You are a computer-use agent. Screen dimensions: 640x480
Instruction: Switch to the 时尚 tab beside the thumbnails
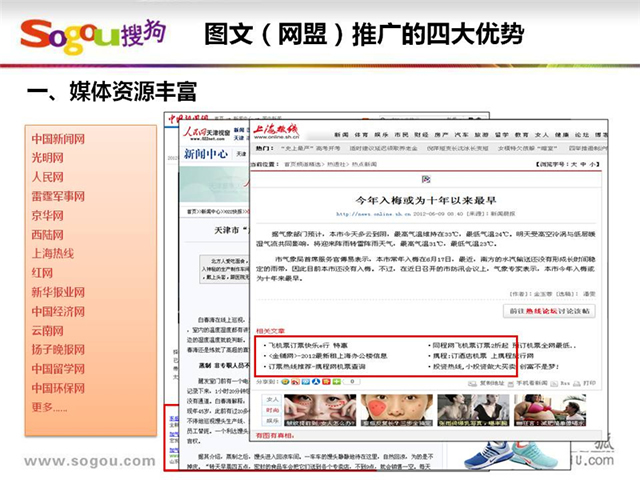tap(271, 409)
